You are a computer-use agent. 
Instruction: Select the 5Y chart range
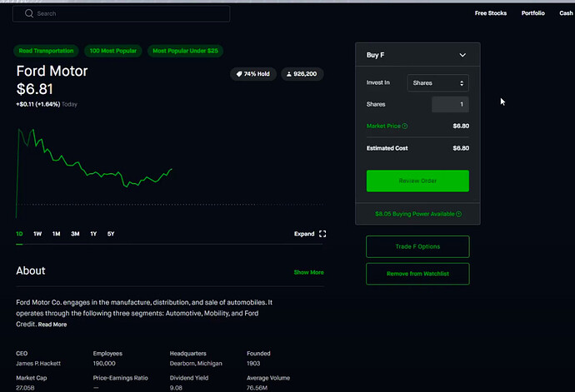[111, 234]
